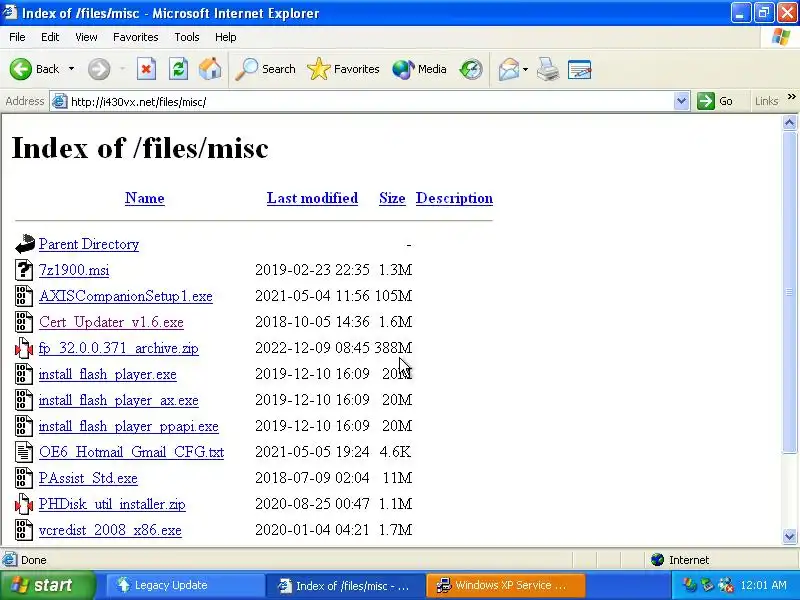
Task: Click the Edit page toolbar icon
Action: 579,69
